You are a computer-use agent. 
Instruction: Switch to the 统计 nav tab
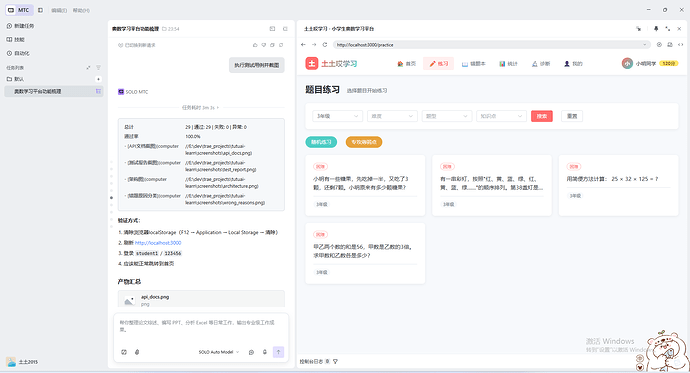coord(508,64)
